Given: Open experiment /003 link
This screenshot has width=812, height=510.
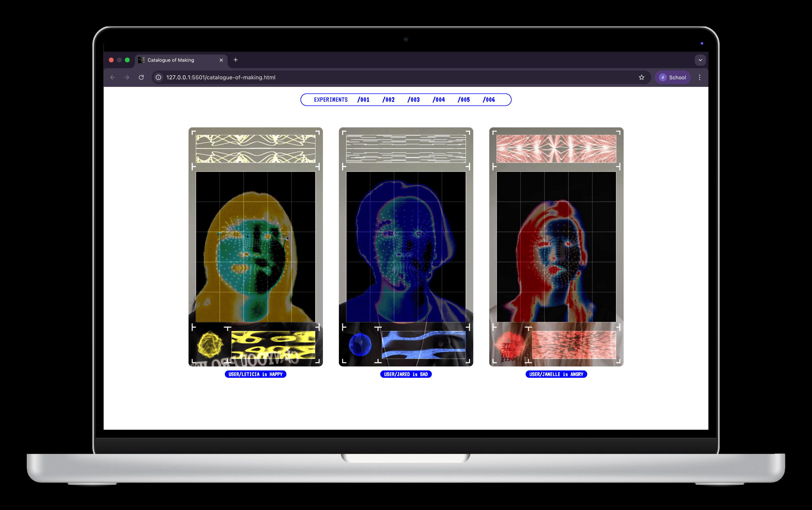Looking at the screenshot, I should 414,99.
